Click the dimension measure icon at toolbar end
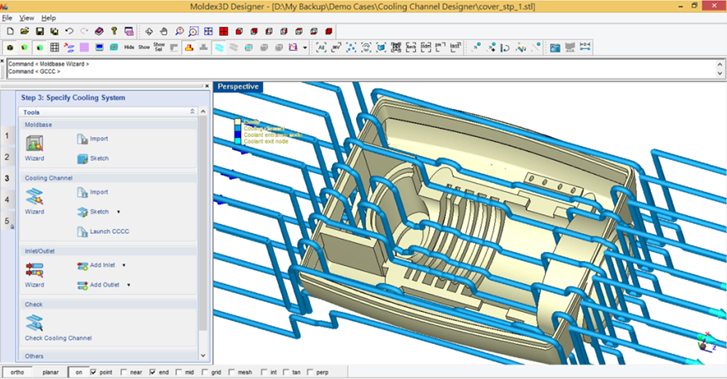The height and width of the screenshot is (379, 727). coord(585,47)
